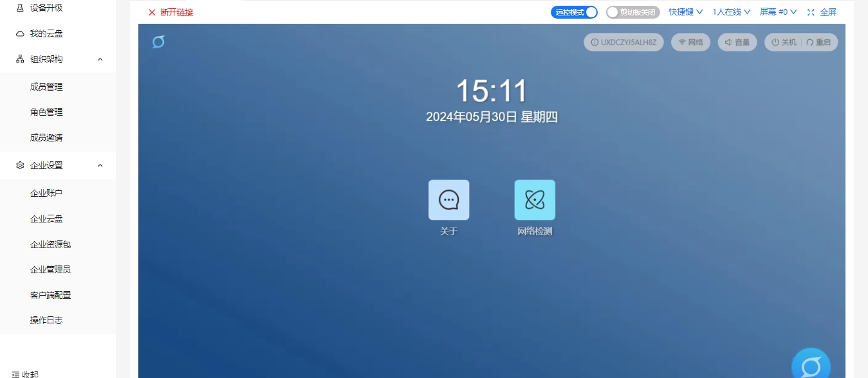The image size is (868, 378).
Task: Click the 关于 label under the icon
Action: tap(448, 231)
